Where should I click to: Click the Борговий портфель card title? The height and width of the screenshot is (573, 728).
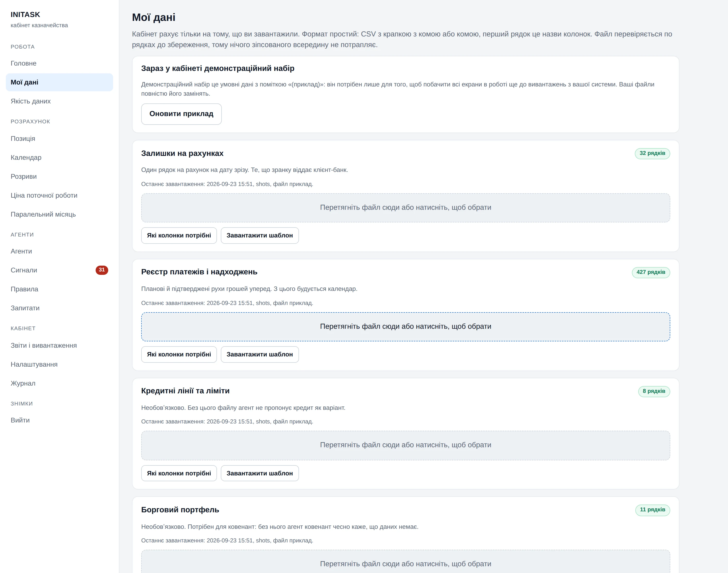[180, 510]
